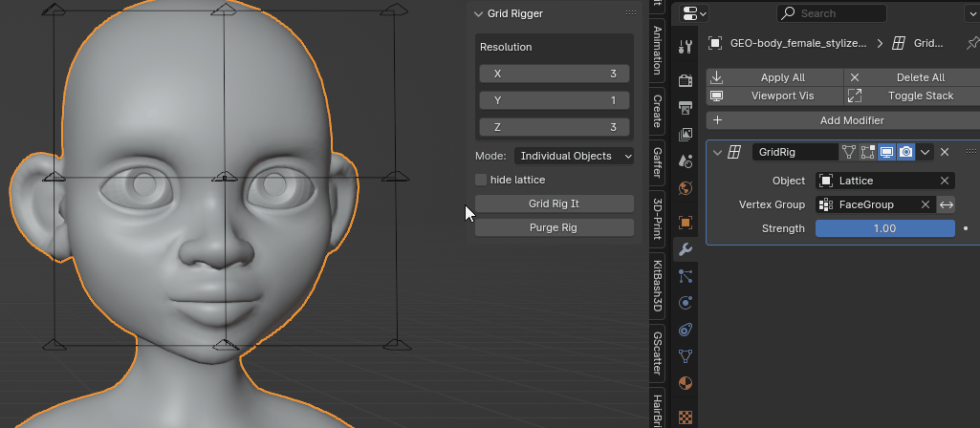Click the Purge Rig button
This screenshot has height=428, width=980.
pyautogui.click(x=555, y=227)
